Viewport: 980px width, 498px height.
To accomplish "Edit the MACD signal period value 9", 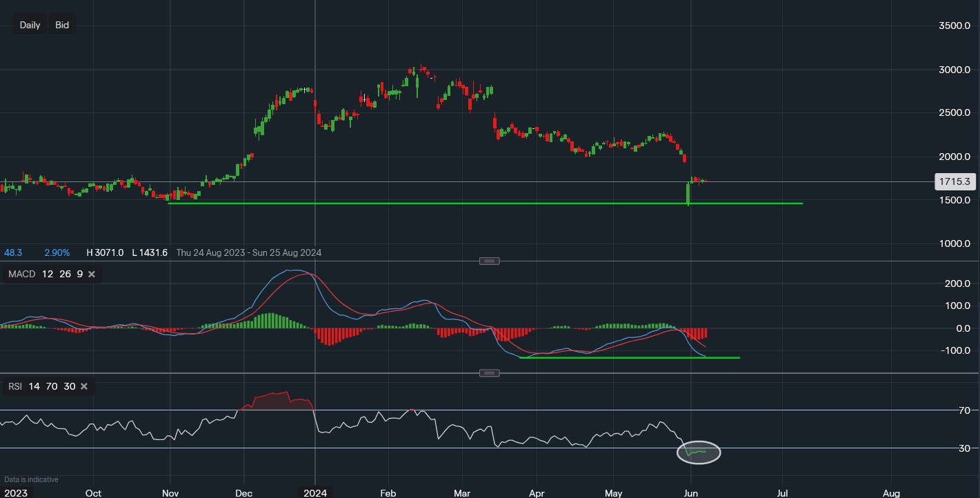I will (79, 274).
